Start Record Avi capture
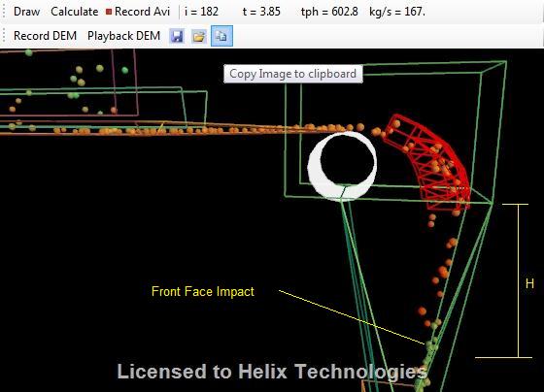The height and width of the screenshot is (392, 544). [138, 12]
